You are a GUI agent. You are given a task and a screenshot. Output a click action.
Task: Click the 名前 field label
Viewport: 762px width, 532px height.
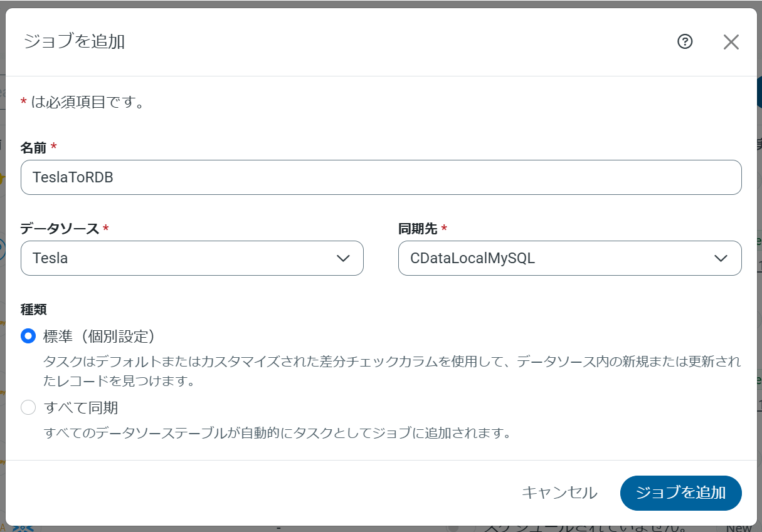pyautogui.click(x=33, y=147)
